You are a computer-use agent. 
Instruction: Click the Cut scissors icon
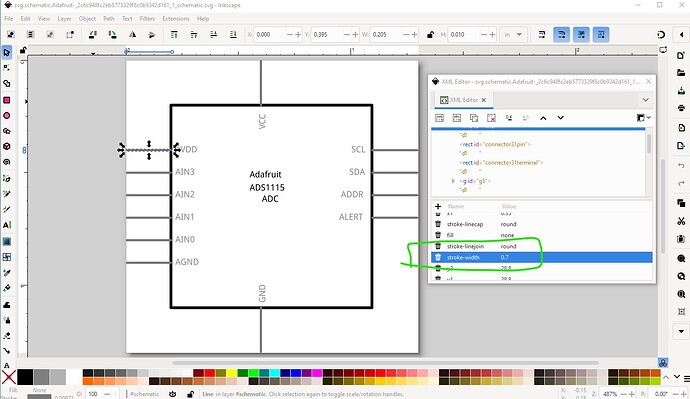pos(681,221)
